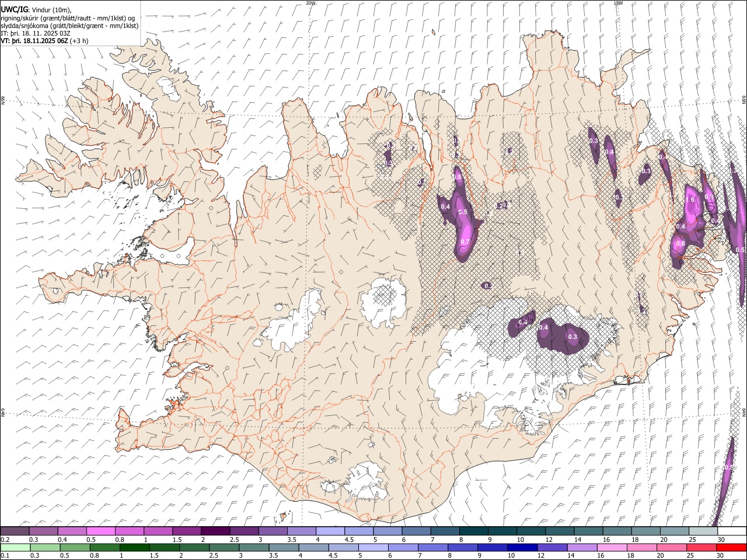
Task: Pick the bottom-row blue swatch 7–8
Action: 433,547
